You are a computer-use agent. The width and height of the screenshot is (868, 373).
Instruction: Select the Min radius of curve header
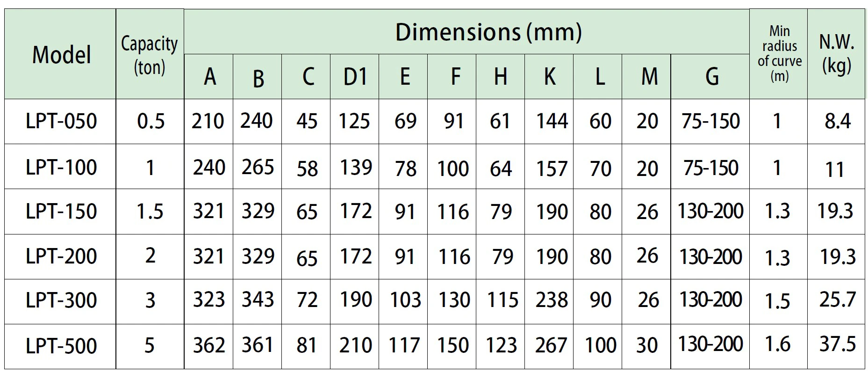(x=779, y=54)
